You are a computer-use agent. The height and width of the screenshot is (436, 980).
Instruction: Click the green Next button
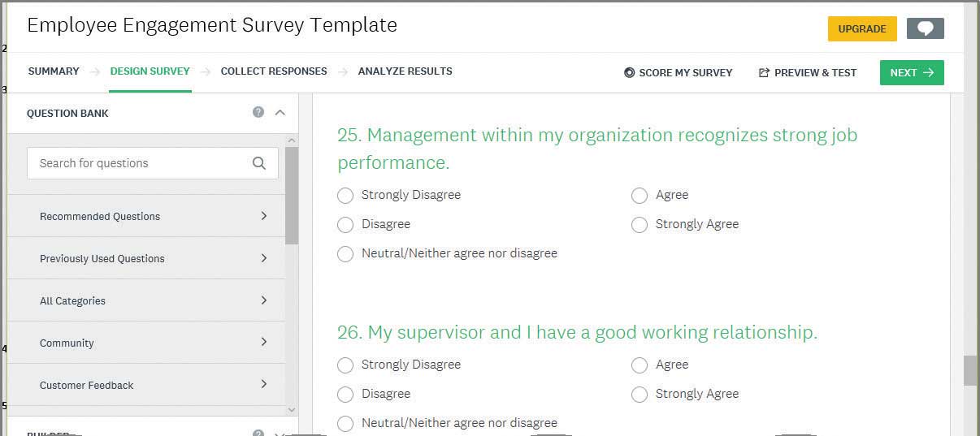pos(911,72)
